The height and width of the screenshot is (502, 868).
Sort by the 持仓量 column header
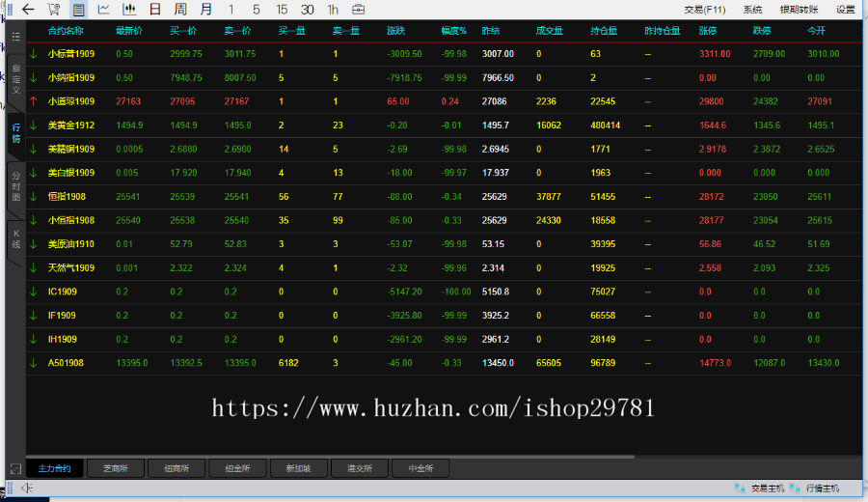(604, 31)
